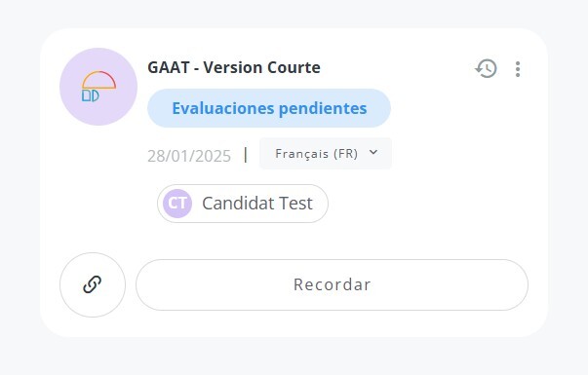
Task: Click the Evaluaciones pendientes status badge
Action: 269,108
